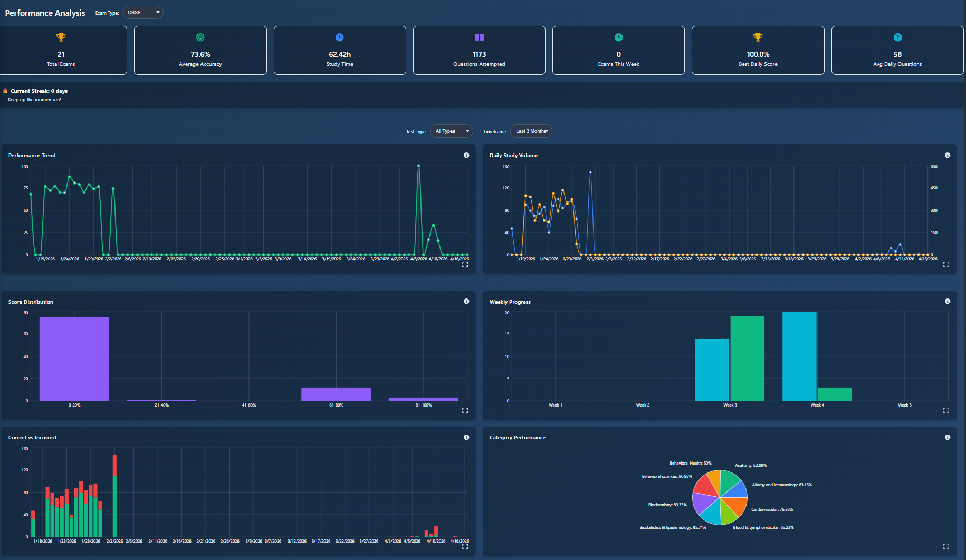Click the target icon above Average Accuracy
966x560 pixels.
200,37
